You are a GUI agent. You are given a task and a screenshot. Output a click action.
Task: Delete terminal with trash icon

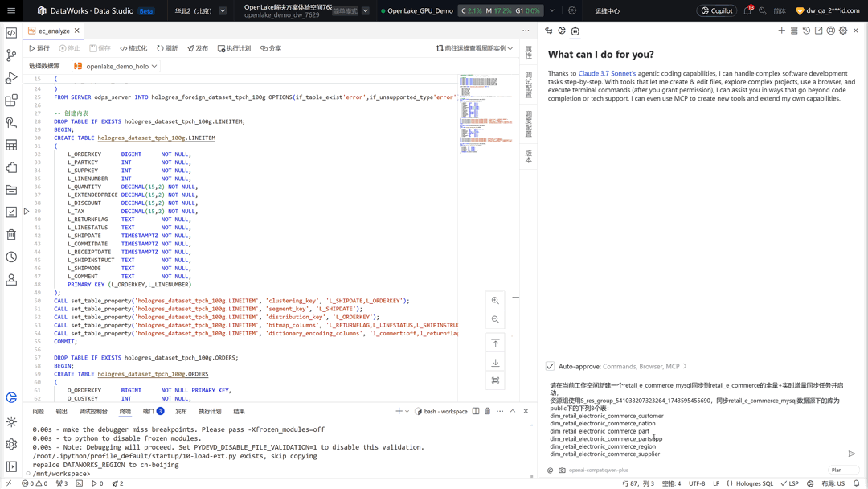488,412
